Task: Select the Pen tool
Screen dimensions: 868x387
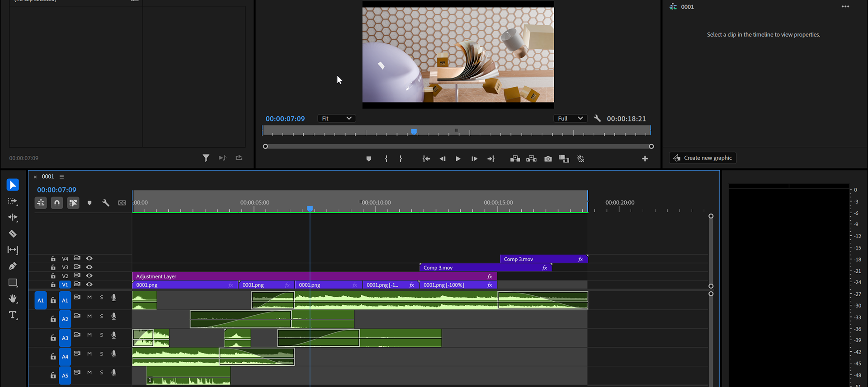Action: (x=13, y=266)
